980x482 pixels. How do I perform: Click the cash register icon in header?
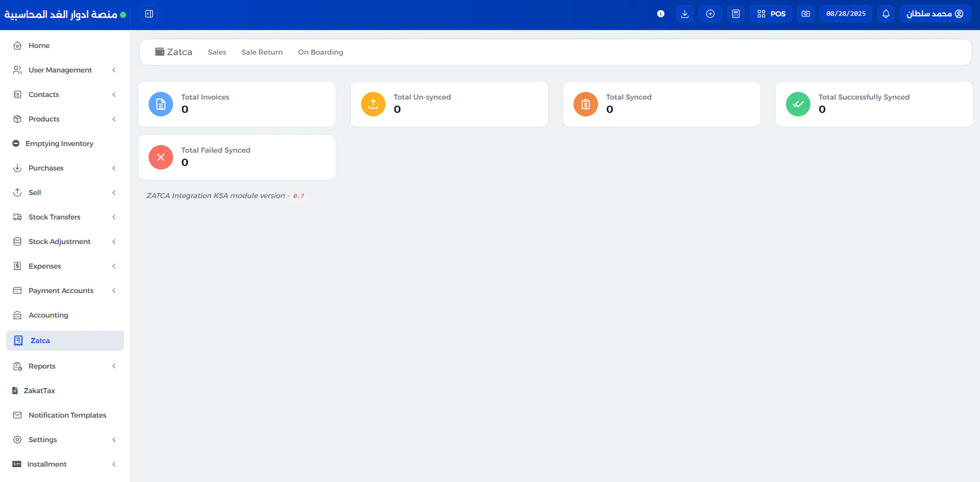pyautogui.click(x=806, y=14)
